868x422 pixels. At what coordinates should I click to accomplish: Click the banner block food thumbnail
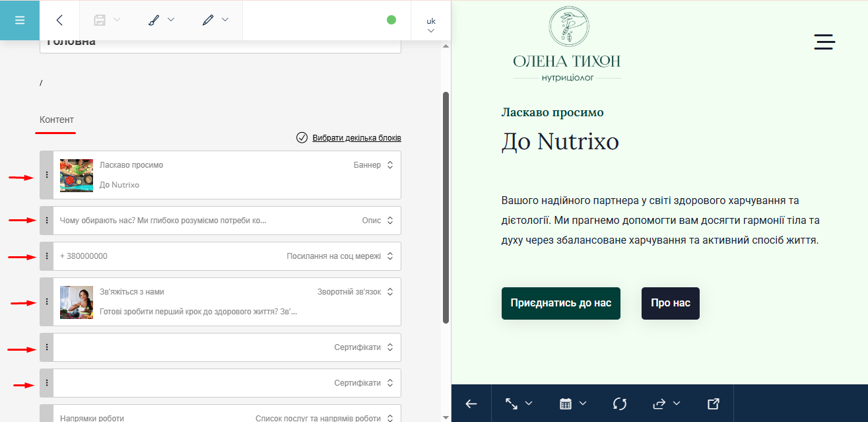77,175
